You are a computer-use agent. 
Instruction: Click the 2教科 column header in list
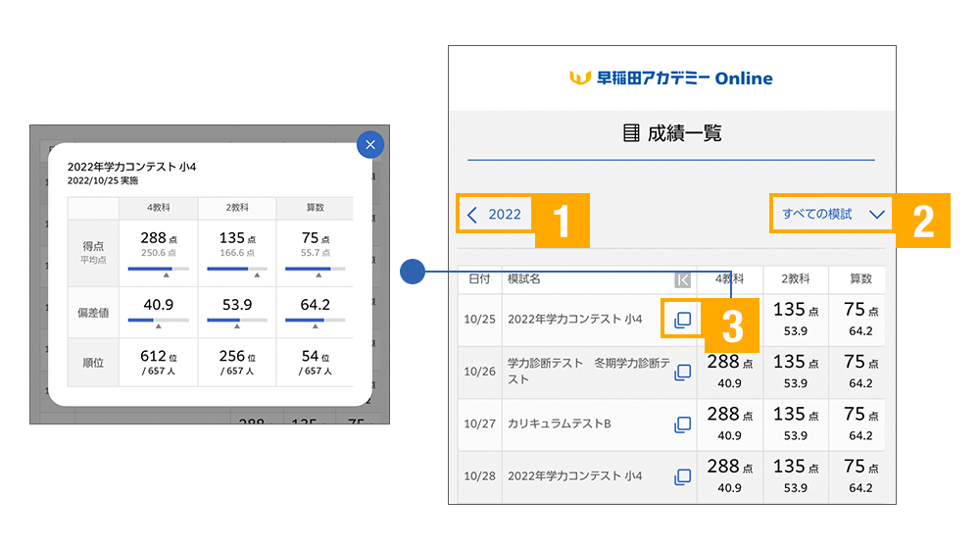click(x=795, y=278)
